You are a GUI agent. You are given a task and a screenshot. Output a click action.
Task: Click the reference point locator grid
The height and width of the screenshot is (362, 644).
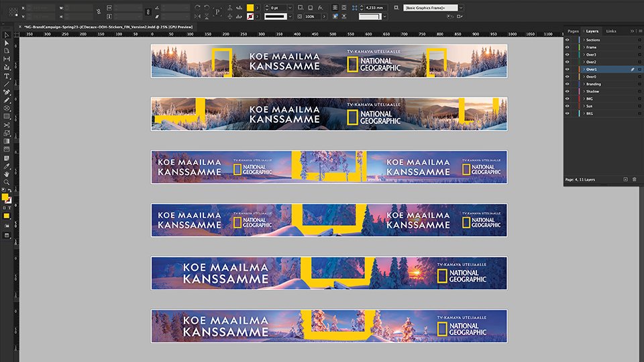coord(13,11)
